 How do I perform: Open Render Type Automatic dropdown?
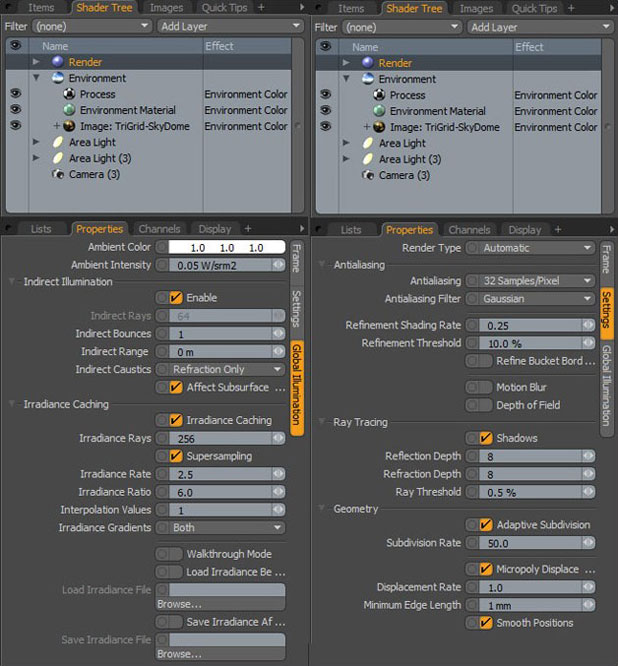pos(537,248)
